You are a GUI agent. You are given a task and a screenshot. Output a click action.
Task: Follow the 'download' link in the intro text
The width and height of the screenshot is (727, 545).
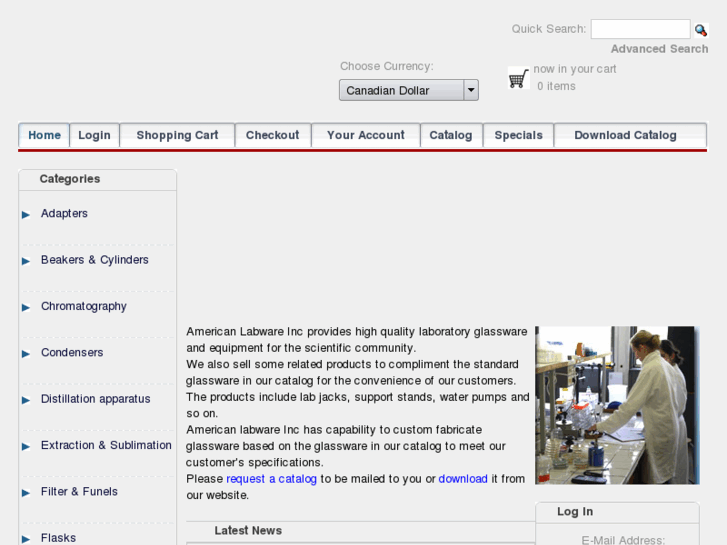tap(463, 479)
